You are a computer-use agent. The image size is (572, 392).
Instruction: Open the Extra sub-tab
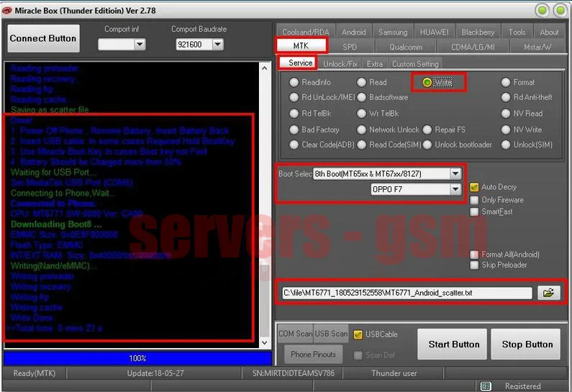(x=375, y=64)
